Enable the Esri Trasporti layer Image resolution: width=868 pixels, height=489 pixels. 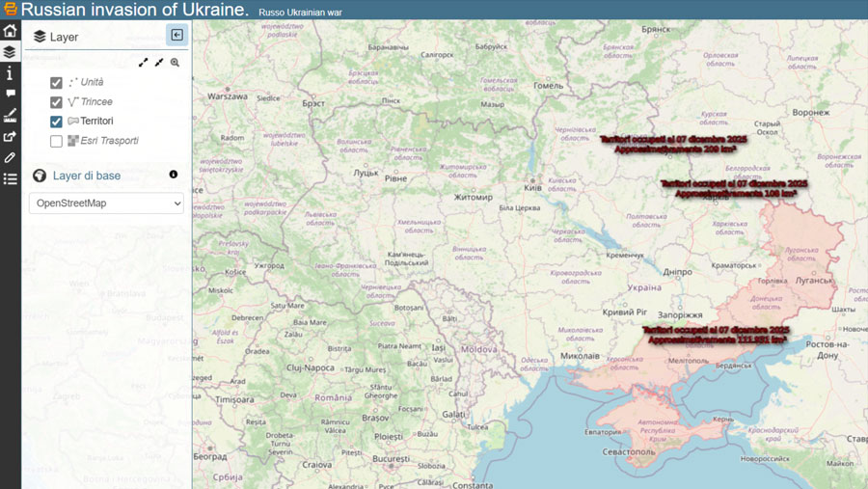(x=56, y=141)
